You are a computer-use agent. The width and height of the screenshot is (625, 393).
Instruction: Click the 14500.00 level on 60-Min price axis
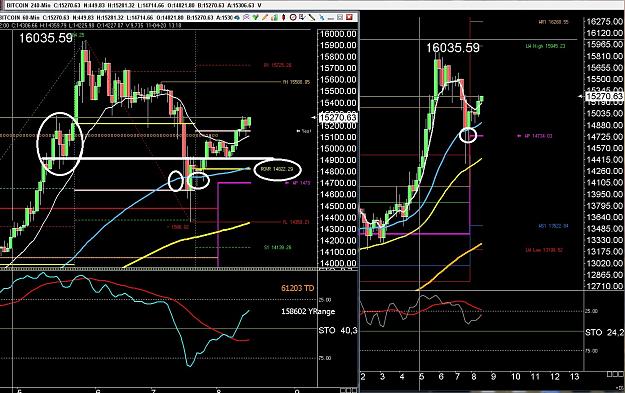pos(338,206)
